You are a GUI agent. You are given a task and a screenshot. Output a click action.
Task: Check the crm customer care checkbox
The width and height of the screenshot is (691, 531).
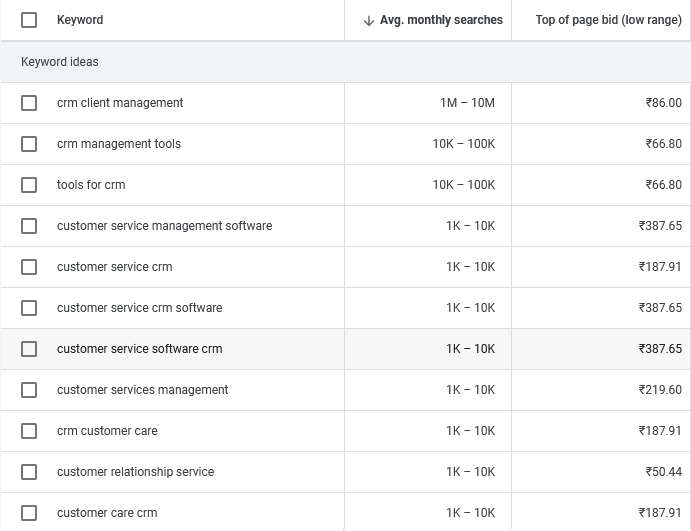point(29,431)
